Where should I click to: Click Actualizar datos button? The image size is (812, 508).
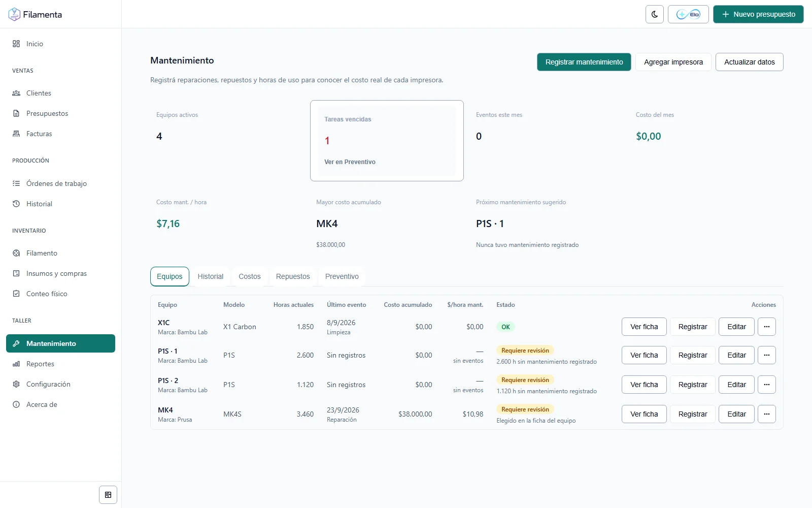coord(750,62)
